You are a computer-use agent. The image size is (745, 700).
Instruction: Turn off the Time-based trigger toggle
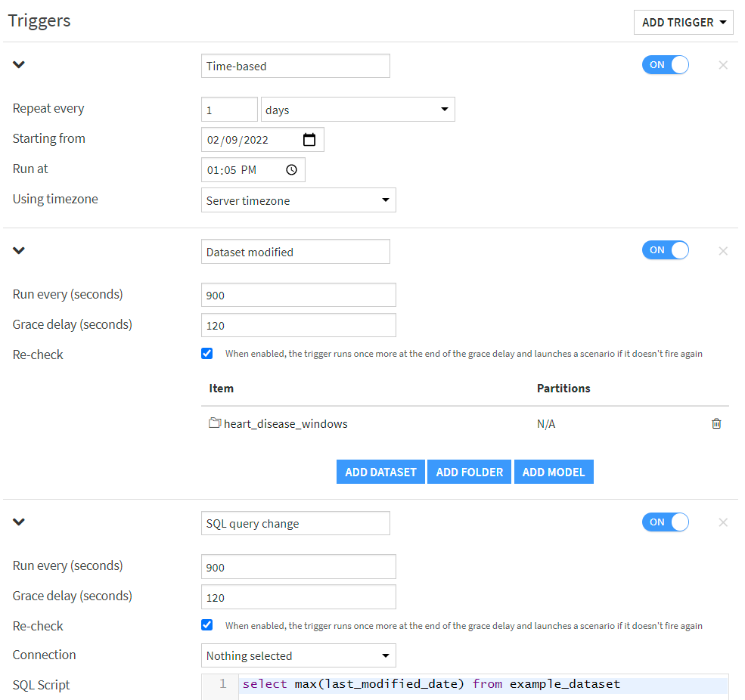[x=665, y=64]
